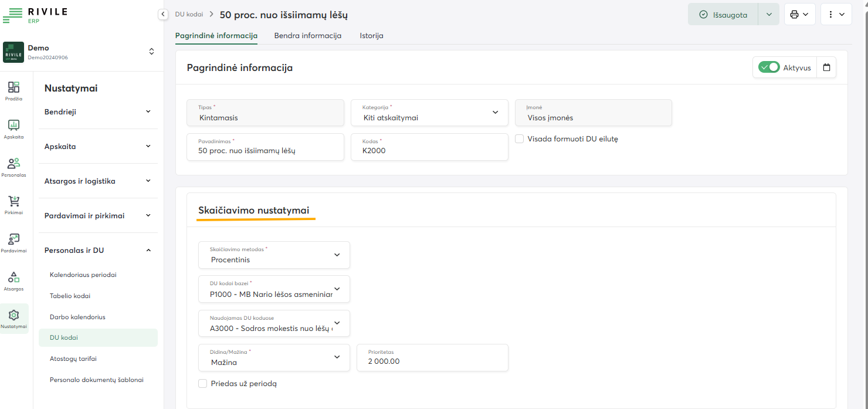Open the Apskaita accounting module icon

click(x=13, y=126)
